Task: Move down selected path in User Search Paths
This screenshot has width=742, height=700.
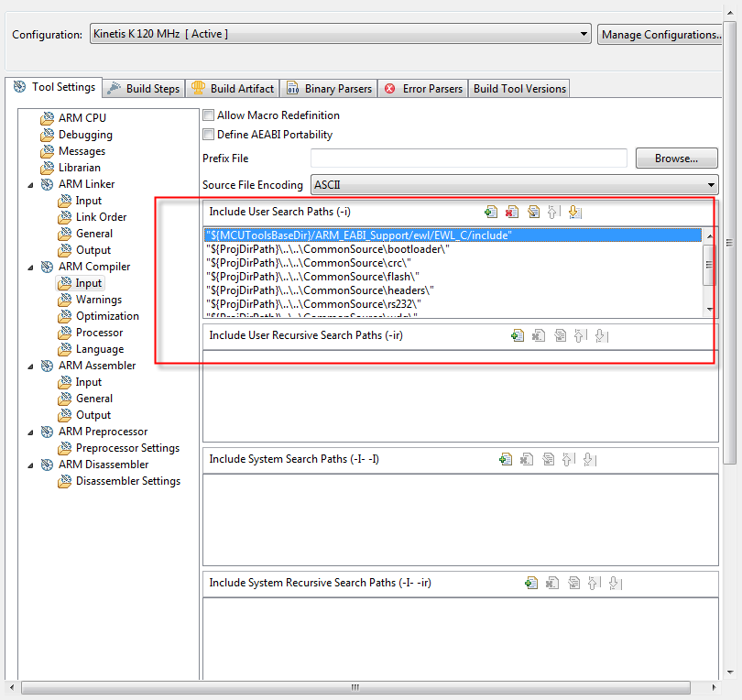Action: point(575,212)
